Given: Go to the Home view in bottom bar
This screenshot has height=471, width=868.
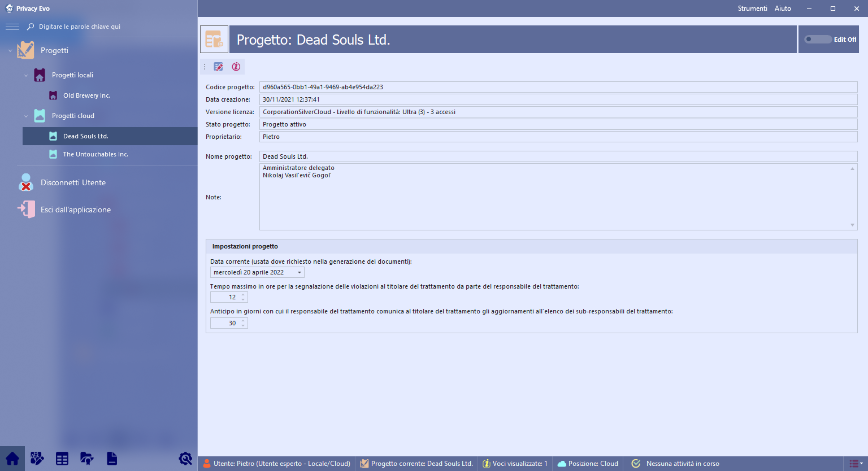Looking at the screenshot, I should (12, 459).
